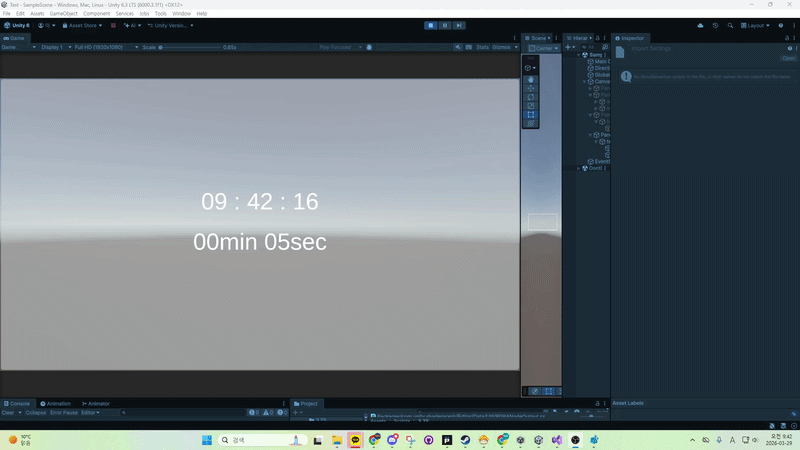Screen dimensions: 800x450
Task: Toggle the Stats overlay in Game view
Action: pyautogui.click(x=482, y=47)
